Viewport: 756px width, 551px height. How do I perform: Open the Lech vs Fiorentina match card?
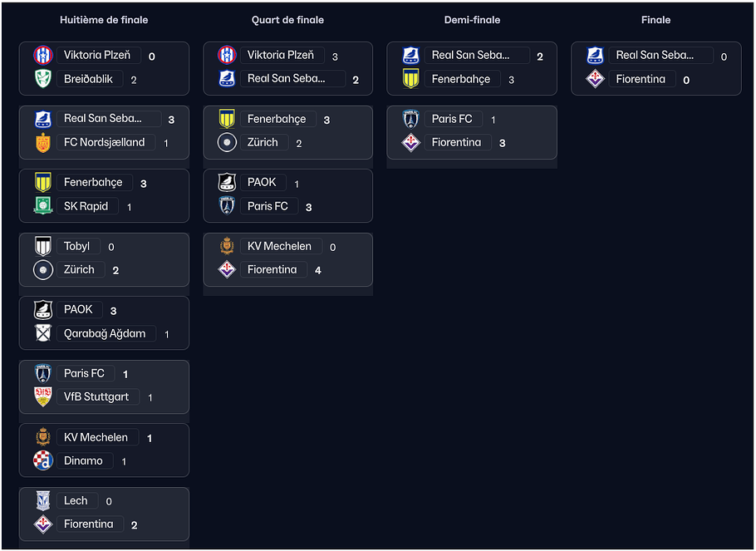click(104, 514)
